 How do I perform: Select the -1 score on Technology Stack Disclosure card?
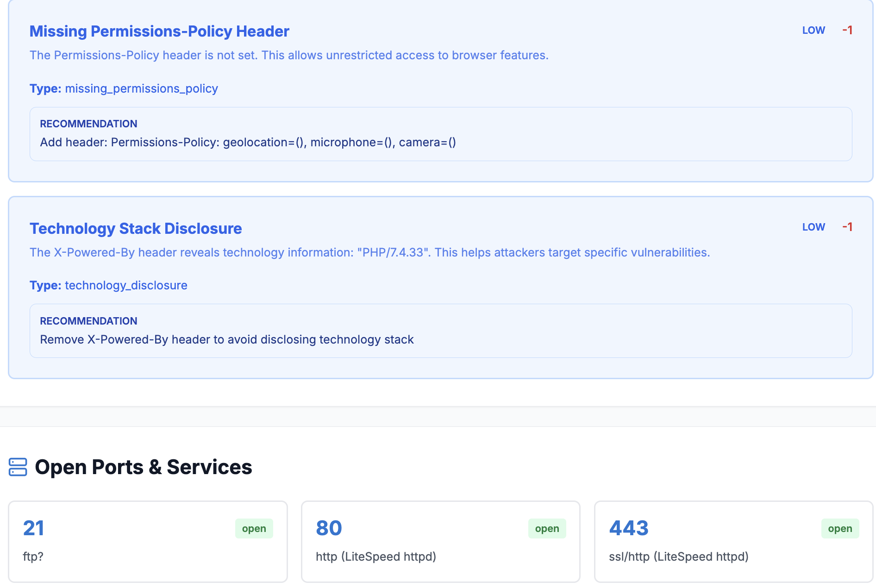pos(847,227)
